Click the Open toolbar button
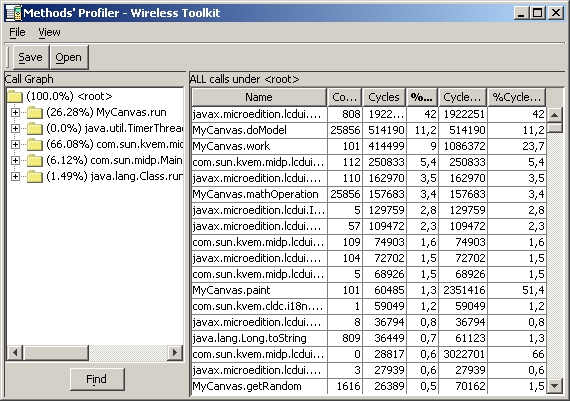This screenshot has height=401, width=570. coord(68,57)
